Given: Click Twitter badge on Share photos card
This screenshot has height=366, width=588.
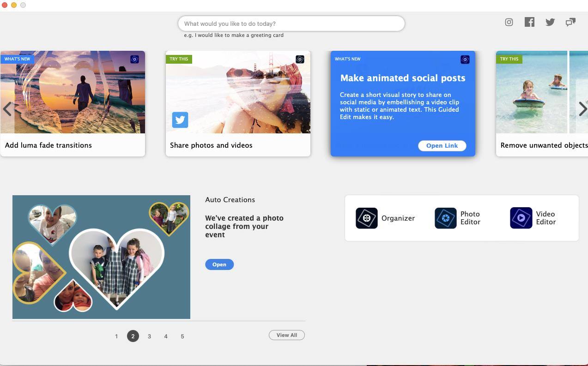Looking at the screenshot, I should pyautogui.click(x=180, y=120).
